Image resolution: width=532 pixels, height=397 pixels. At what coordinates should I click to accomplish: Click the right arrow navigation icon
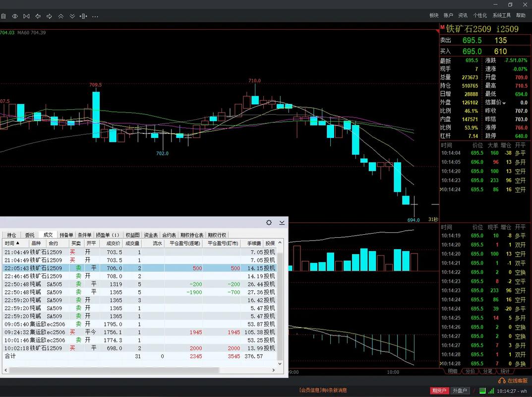tap(50, 16)
